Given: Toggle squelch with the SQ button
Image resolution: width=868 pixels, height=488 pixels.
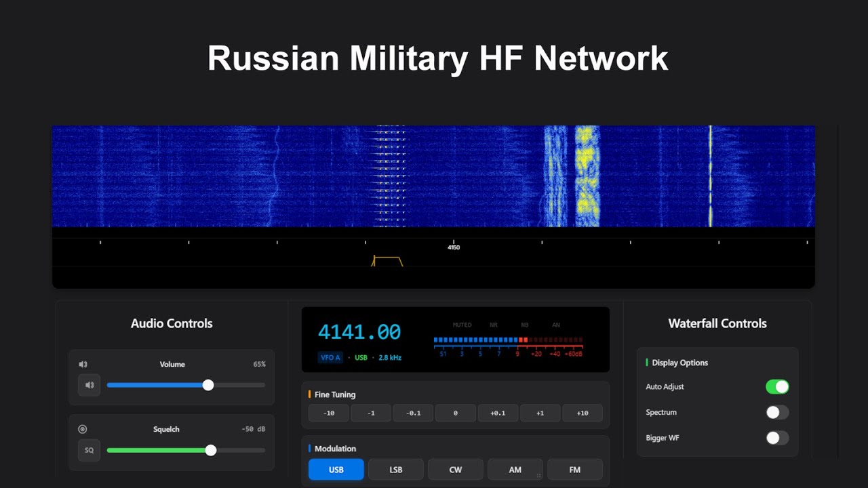Looking at the screenshot, I should click(90, 450).
